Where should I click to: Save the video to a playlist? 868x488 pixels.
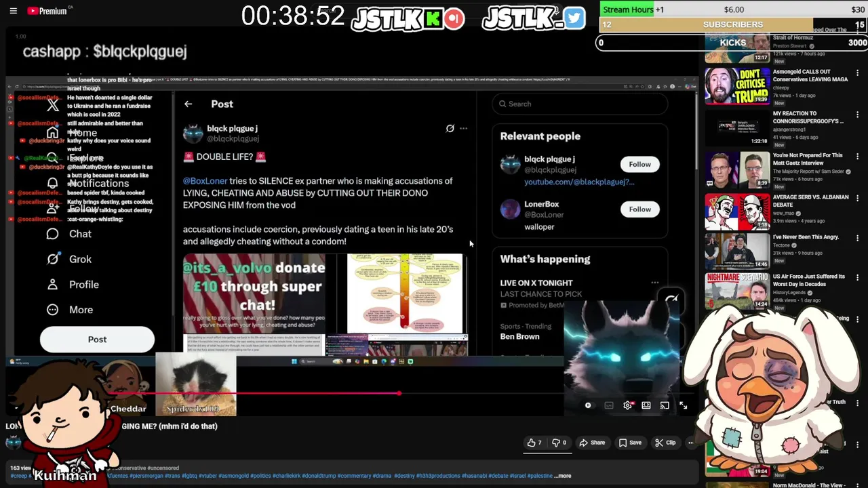[x=630, y=443]
